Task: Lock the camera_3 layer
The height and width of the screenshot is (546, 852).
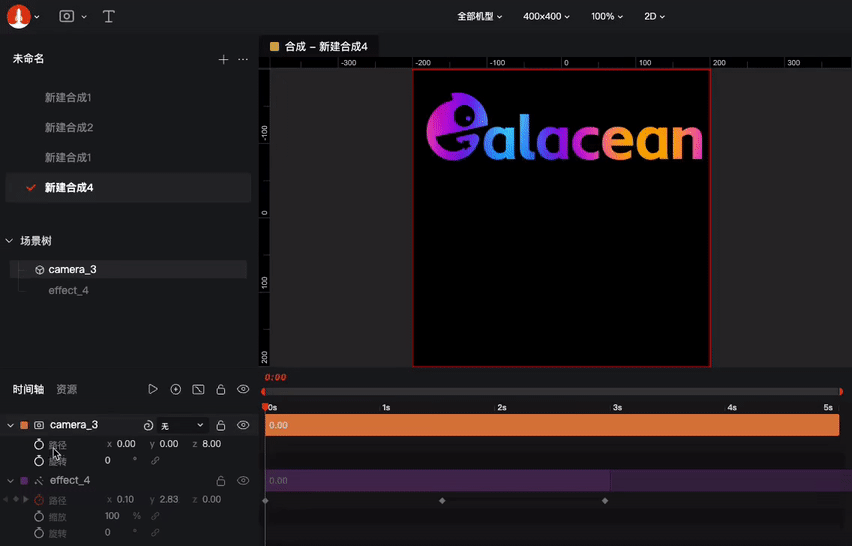Action: 221,425
